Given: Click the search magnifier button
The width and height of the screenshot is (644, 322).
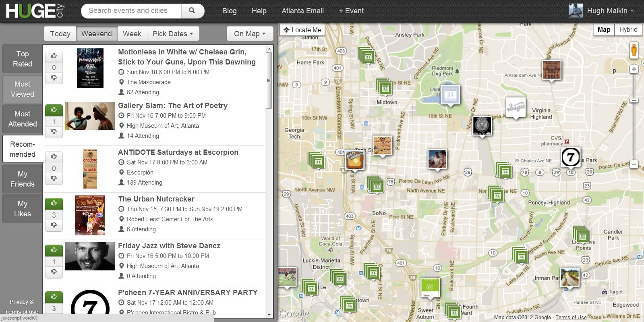Looking at the screenshot, I should 192,11.
